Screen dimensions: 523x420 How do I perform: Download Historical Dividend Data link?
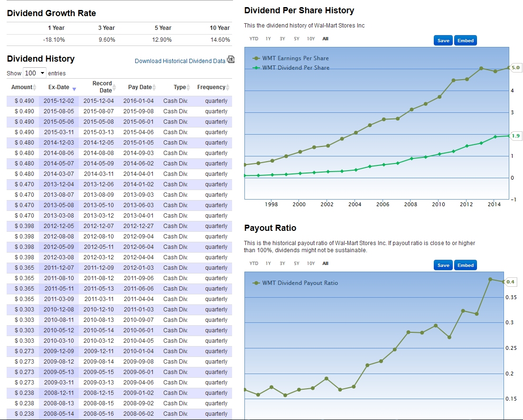pyautogui.click(x=180, y=61)
